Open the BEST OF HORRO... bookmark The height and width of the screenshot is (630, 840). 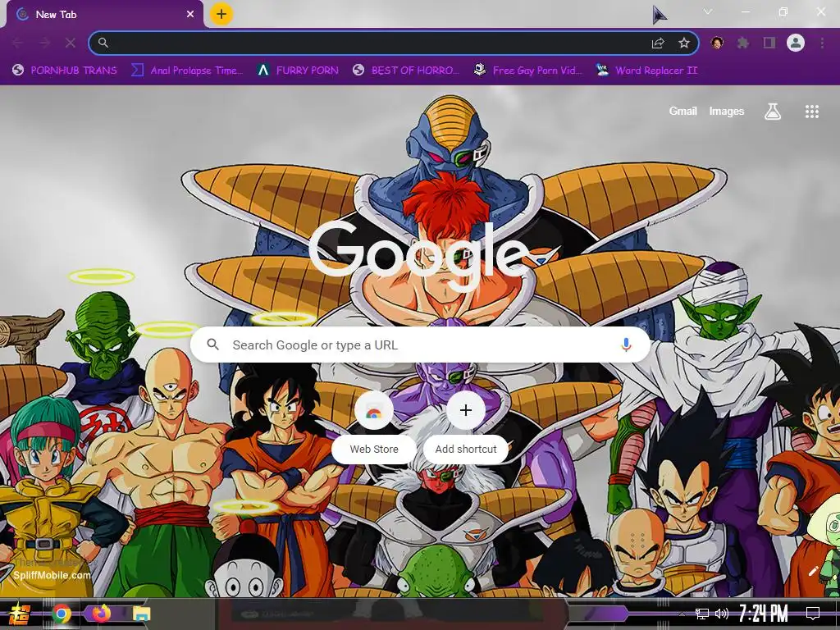pos(406,71)
